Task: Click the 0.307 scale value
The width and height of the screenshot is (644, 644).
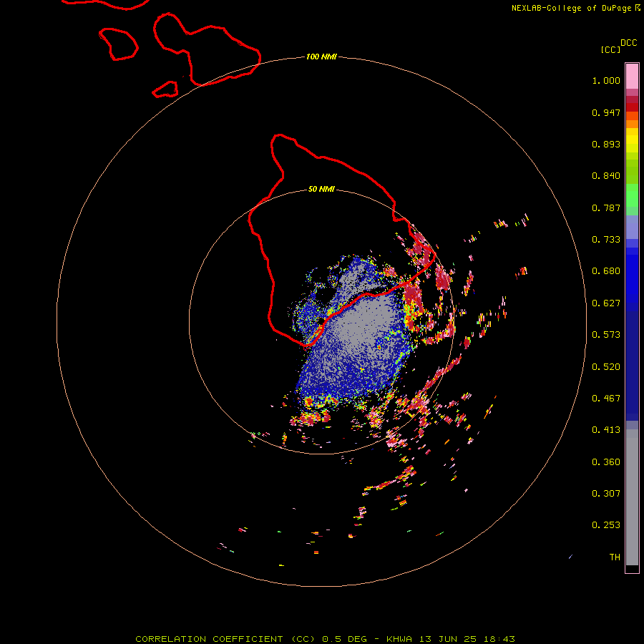Action: (x=606, y=494)
